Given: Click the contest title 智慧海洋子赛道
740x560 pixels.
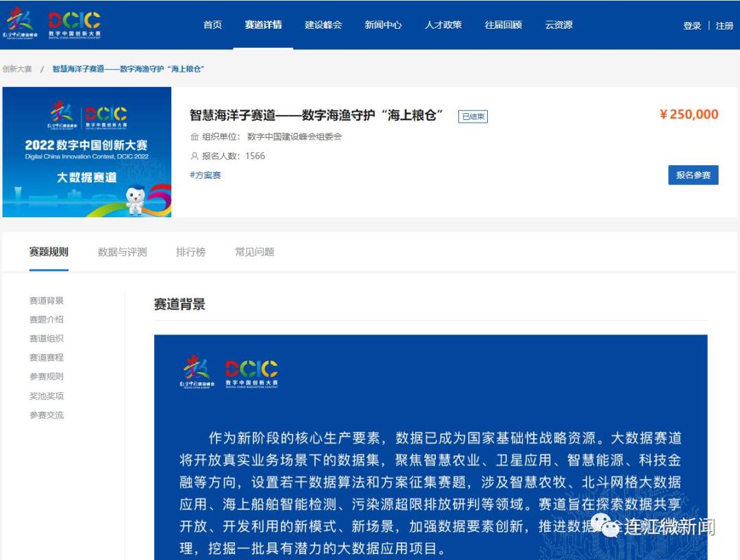Looking at the screenshot, I should 317,115.
